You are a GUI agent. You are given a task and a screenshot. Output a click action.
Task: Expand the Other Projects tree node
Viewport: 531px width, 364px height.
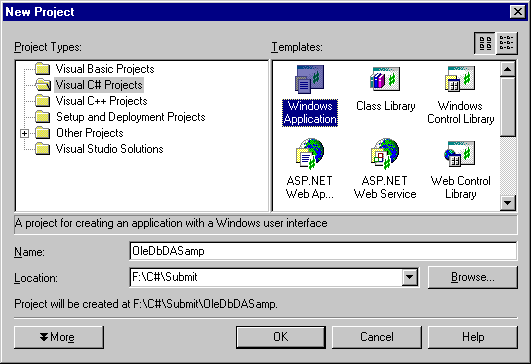(x=24, y=133)
